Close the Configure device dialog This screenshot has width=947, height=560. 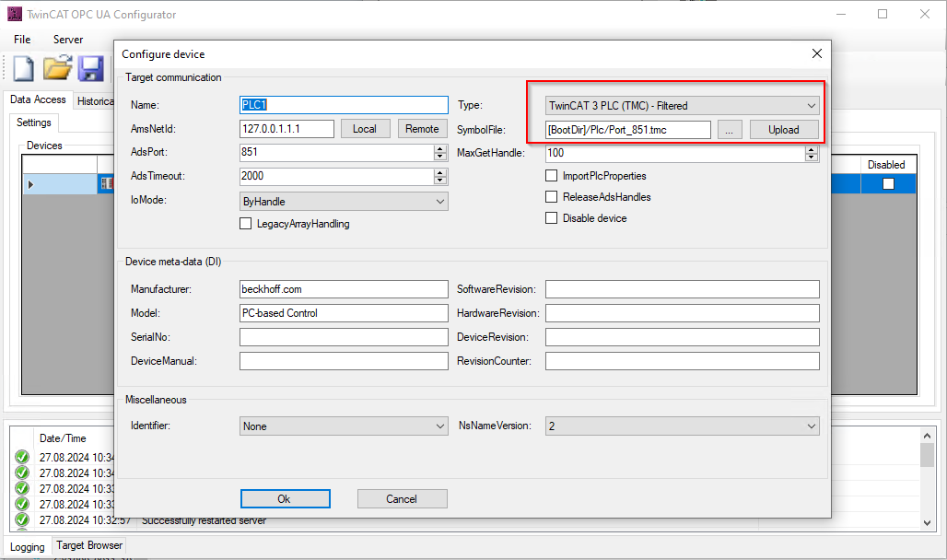click(x=816, y=54)
